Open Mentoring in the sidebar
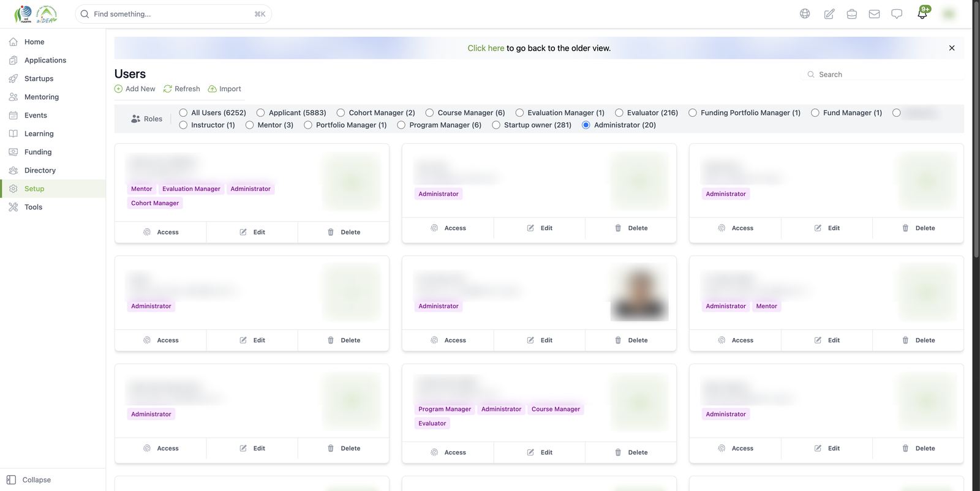Image resolution: width=980 pixels, height=491 pixels. (53, 97)
